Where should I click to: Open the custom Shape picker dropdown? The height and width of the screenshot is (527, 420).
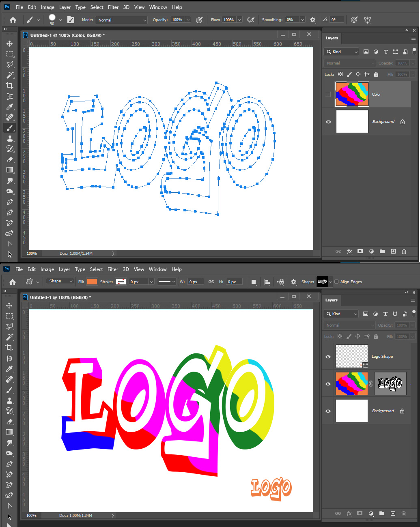(330, 282)
